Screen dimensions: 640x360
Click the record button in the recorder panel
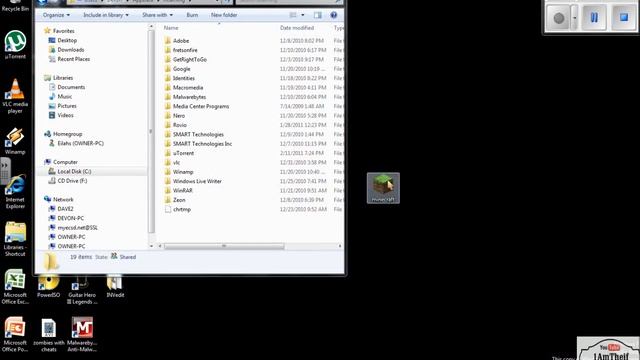559,18
